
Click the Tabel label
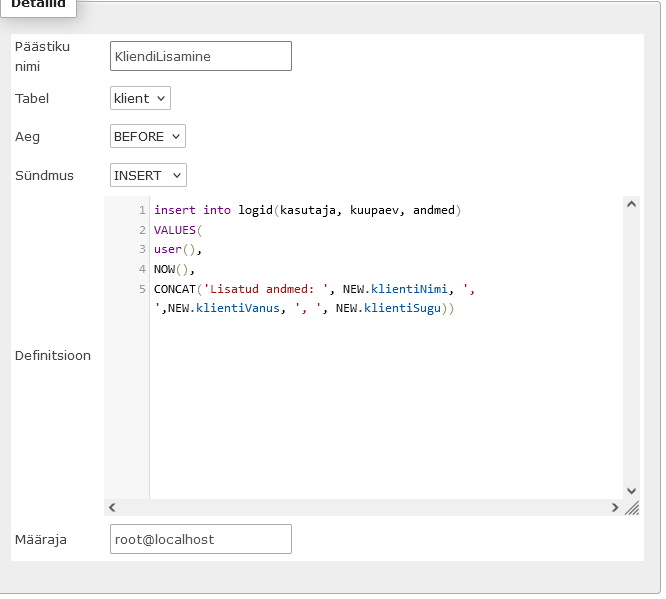(32, 99)
